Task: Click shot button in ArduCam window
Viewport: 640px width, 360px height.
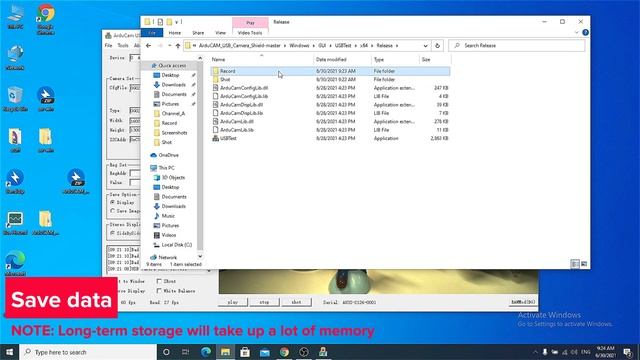Action: click(296, 302)
